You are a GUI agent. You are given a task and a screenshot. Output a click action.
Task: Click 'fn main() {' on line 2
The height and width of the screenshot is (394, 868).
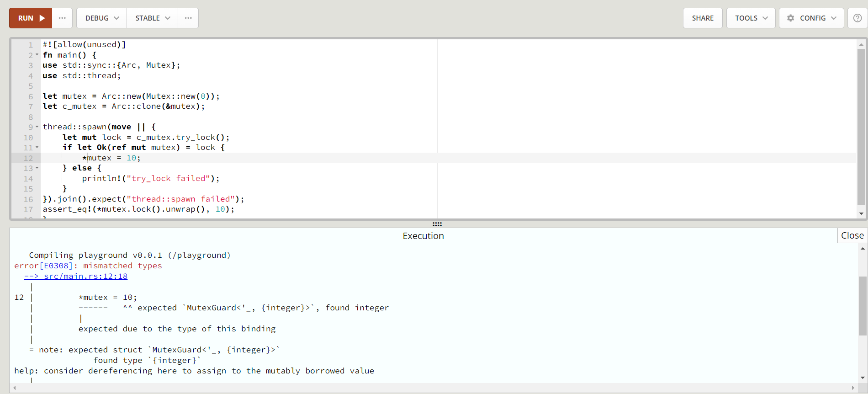(69, 55)
